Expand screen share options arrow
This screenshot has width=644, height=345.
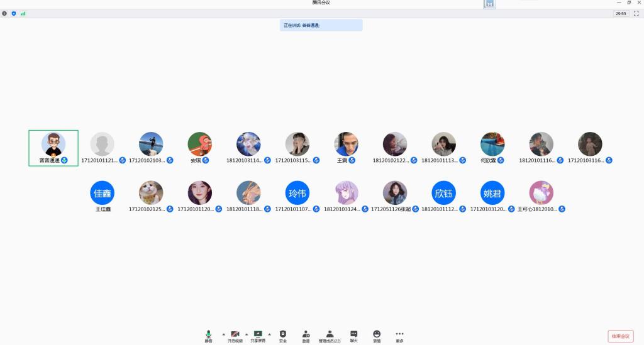click(x=269, y=334)
